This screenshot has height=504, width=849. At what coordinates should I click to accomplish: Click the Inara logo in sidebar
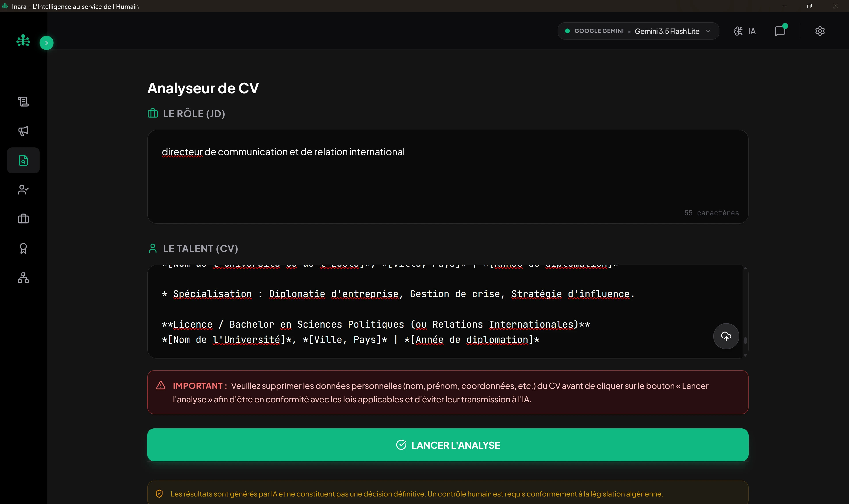(x=23, y=40)
